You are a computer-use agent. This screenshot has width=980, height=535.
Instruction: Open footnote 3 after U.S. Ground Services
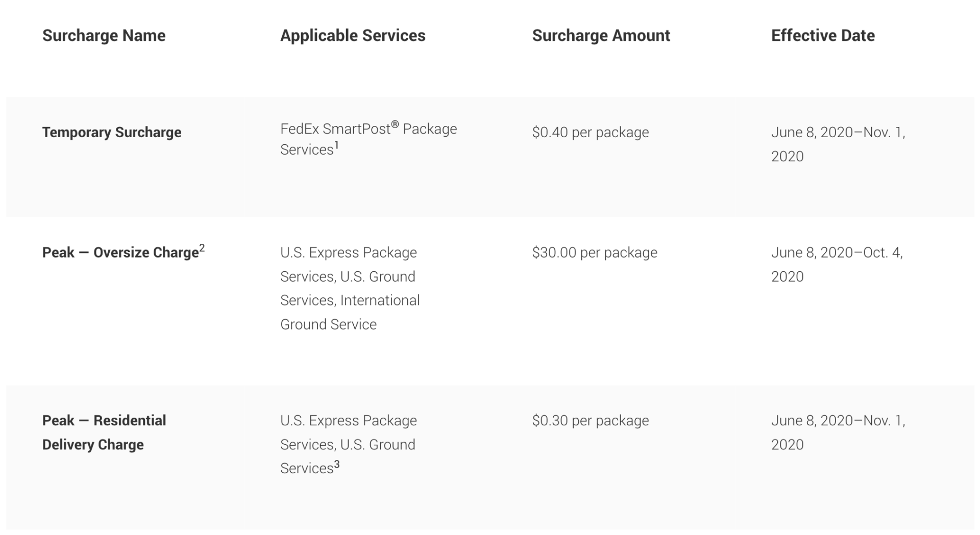(337, 464)
